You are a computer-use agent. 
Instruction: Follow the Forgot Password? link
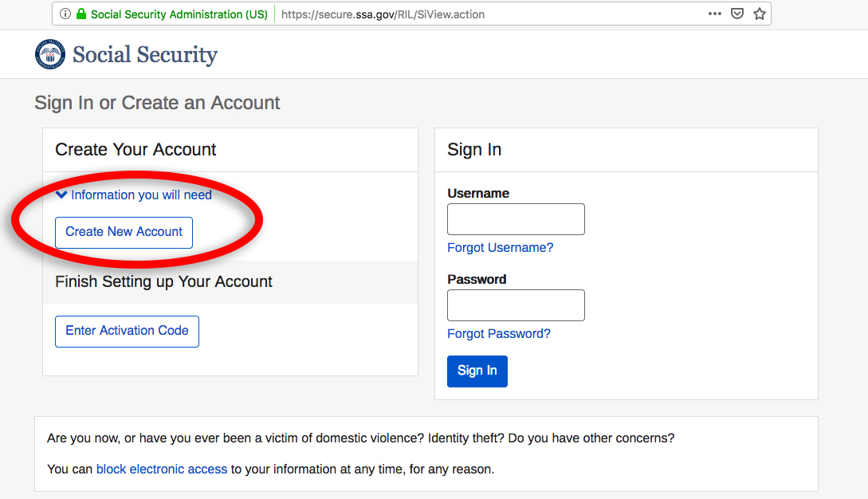point(498,334)
